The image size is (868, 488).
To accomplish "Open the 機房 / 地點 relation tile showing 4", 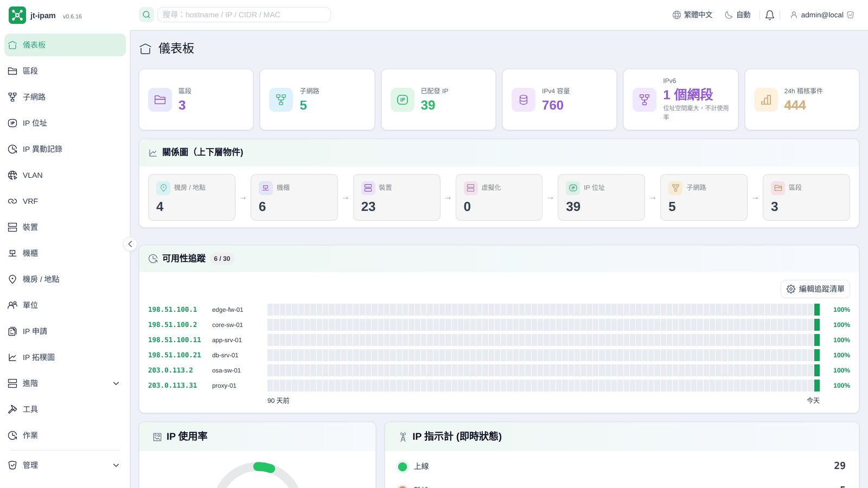I will coord(192,197).
